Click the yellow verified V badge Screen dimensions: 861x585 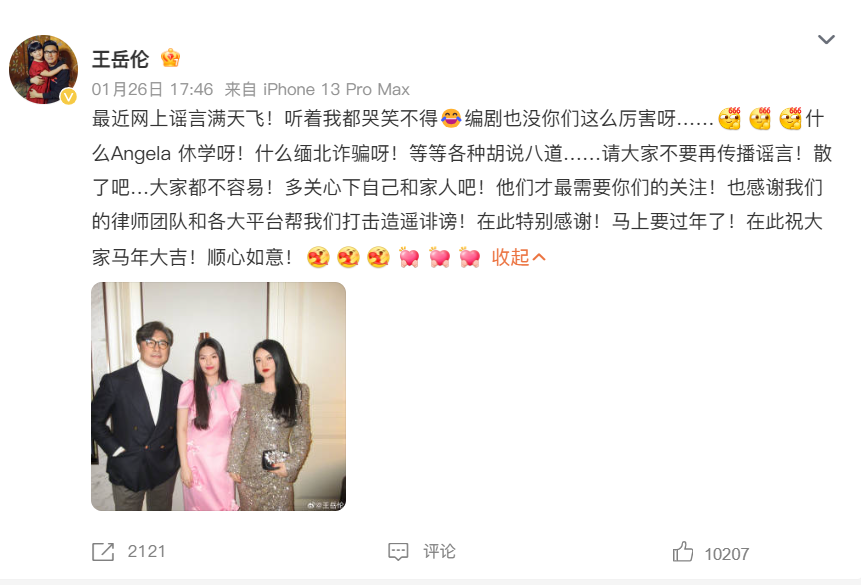pos(68,97)
